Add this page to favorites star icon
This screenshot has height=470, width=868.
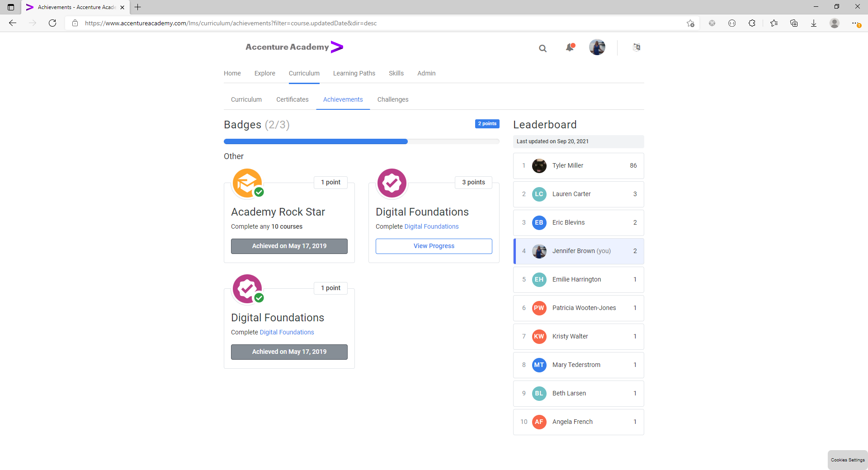click(690, 23)
